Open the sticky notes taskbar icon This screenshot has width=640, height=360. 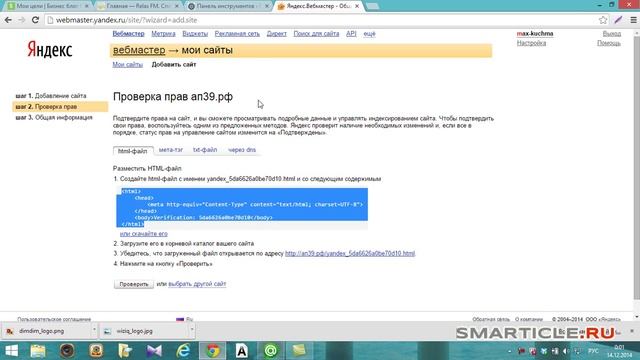(x=299, y=351)
